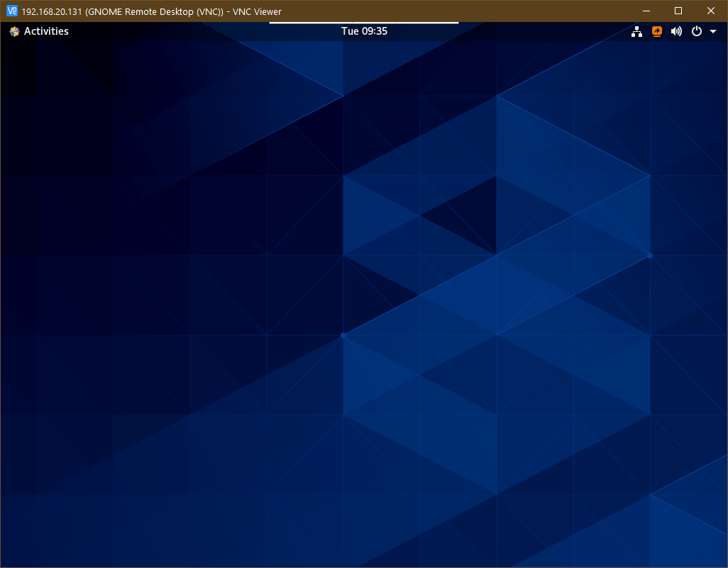Image resolution: width=728 pixels, height=568 pixels.
Task: Click the 'VNC Viewer' text in title bar
Action: (257, 11)
